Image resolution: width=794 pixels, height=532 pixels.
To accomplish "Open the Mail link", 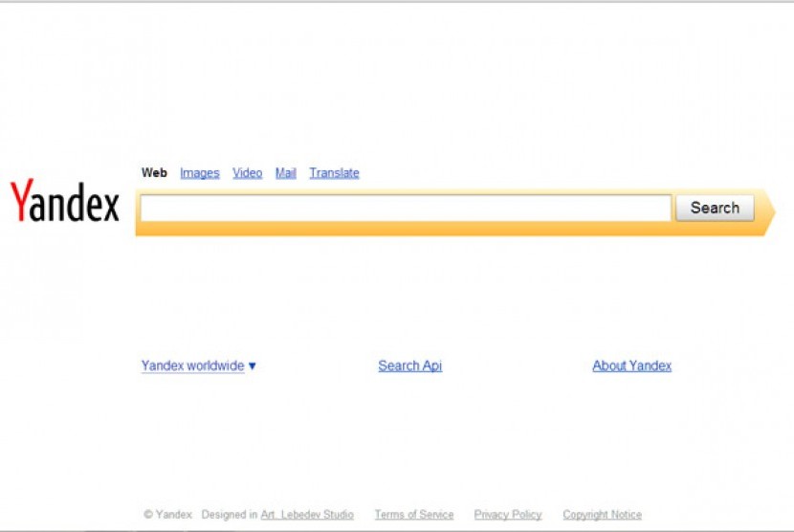I will click(286, 173).
